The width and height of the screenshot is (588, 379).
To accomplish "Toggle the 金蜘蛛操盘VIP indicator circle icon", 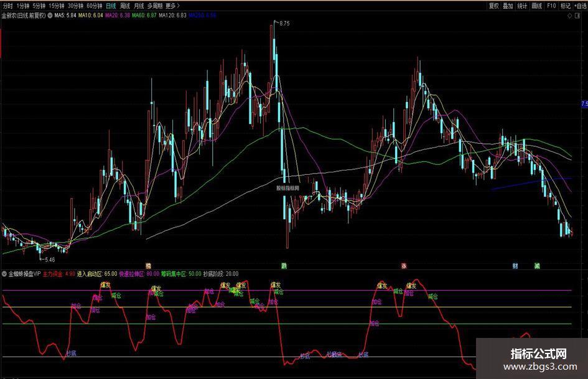I will pos(5,274).
